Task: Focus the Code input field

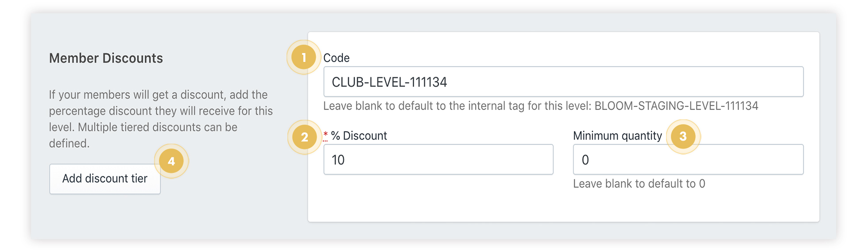Action: [x=563, y=82]
